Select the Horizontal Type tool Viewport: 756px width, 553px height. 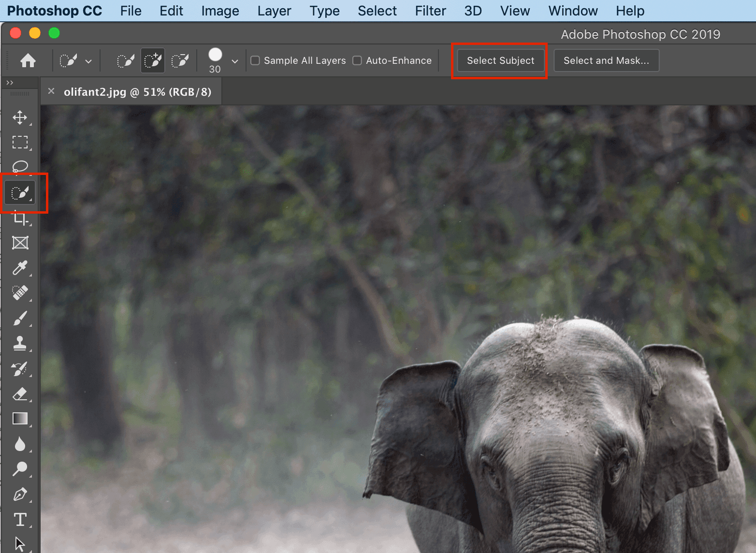coord(20,520)
